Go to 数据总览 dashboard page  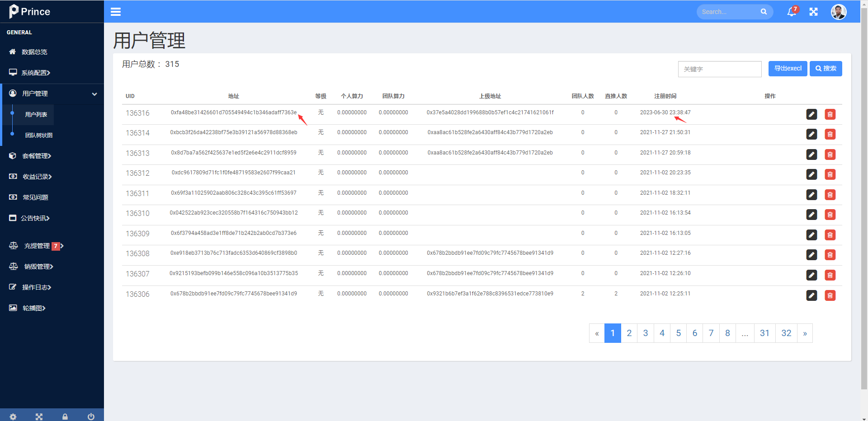34,52
